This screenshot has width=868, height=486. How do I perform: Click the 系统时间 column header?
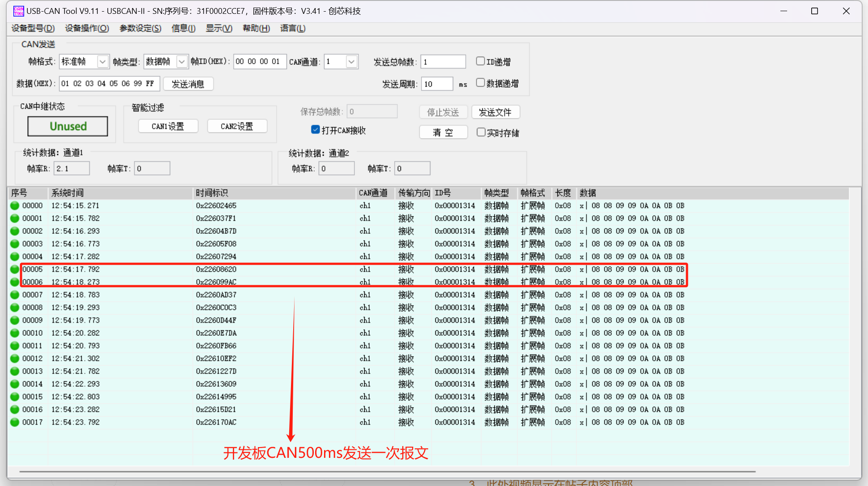120,193
